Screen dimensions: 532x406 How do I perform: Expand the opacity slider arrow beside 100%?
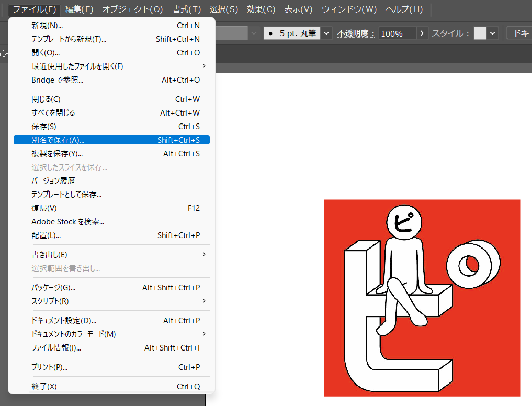[422, 33]
